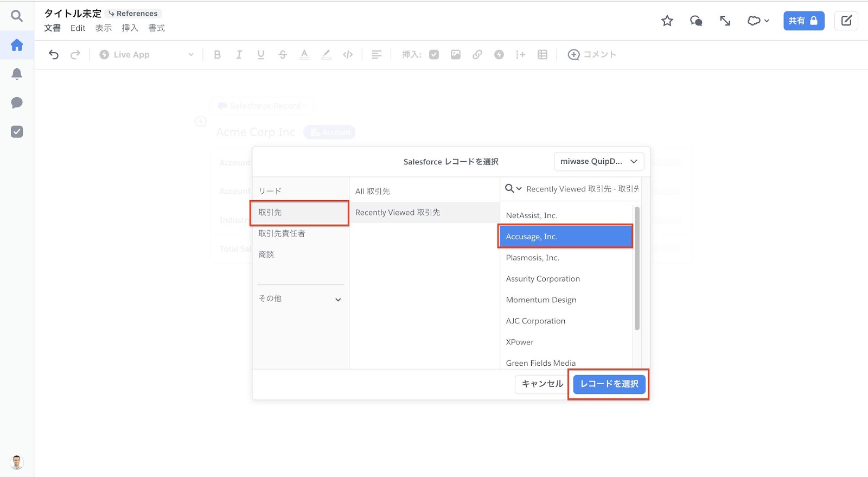Screen dimensions: 868x477
Task: Star this document as favorite
Action: 667,21
